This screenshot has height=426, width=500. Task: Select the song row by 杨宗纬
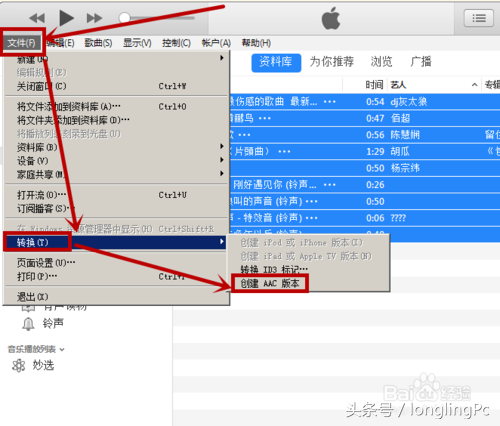tap(365, 168)
